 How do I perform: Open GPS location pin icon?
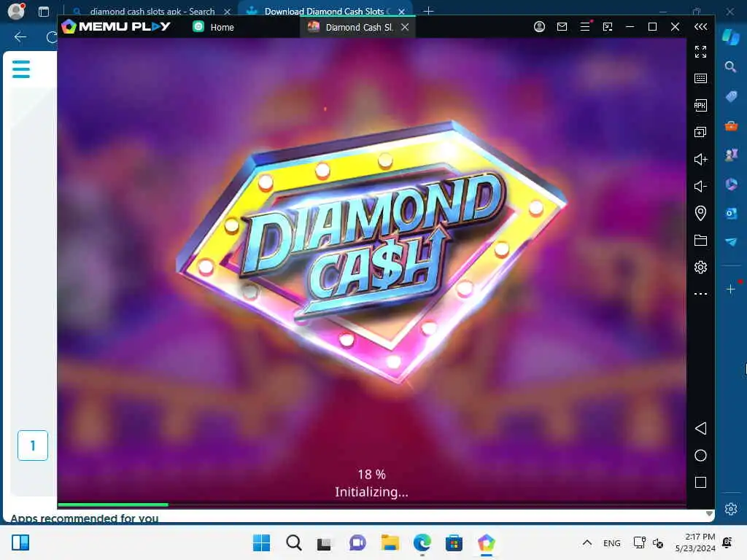(700, 213)
